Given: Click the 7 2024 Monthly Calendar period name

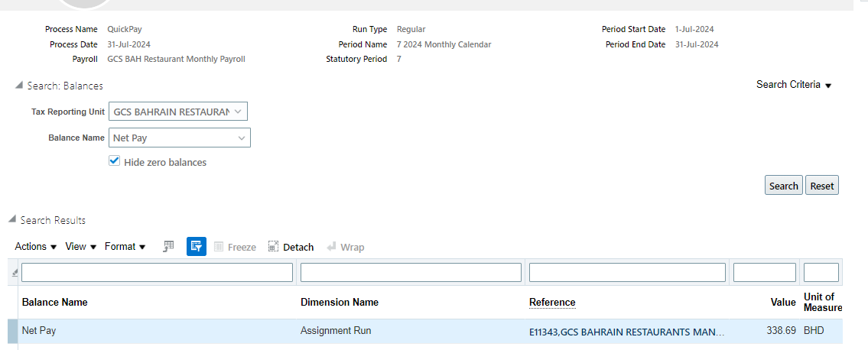Looking at the screenshot, I should point(444,44).
